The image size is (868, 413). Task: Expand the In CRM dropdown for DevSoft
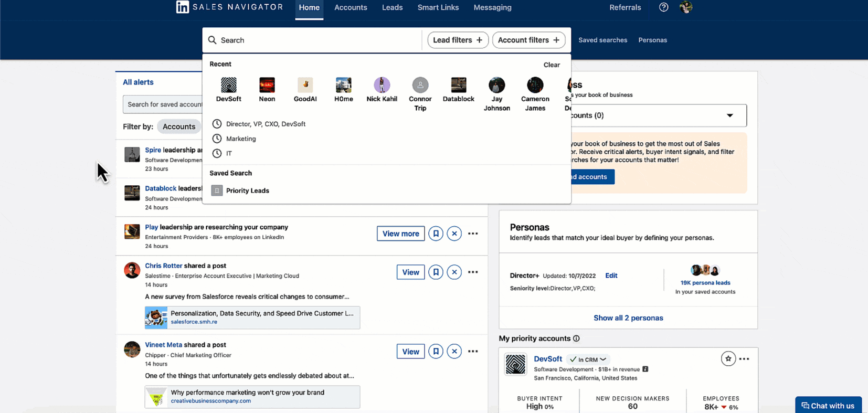[588, 359]
